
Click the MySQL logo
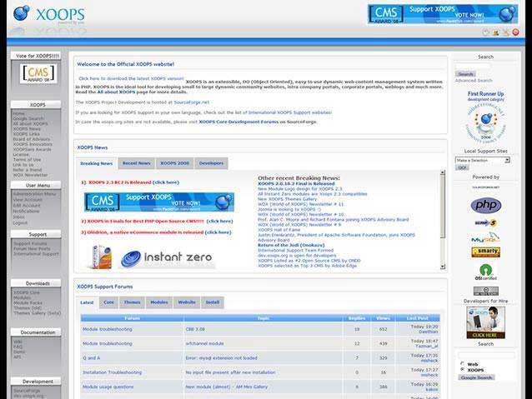[486, 238]
